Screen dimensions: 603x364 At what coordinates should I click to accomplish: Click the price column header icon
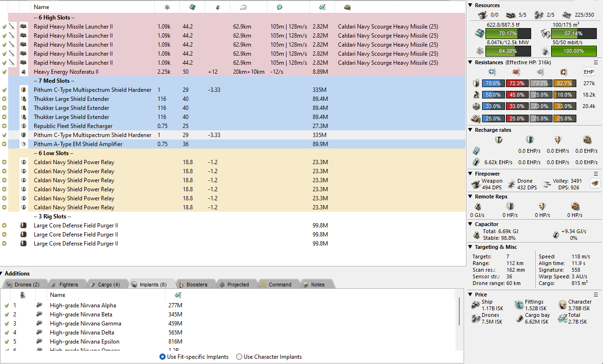321,7
